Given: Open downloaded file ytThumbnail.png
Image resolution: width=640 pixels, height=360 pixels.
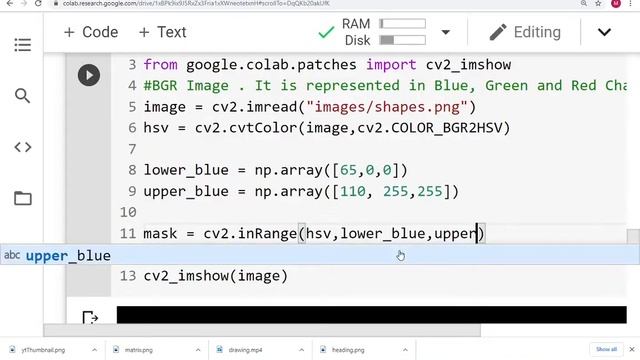Looking at the screenshot, I should pyautogui.click(x=43, y=350).
